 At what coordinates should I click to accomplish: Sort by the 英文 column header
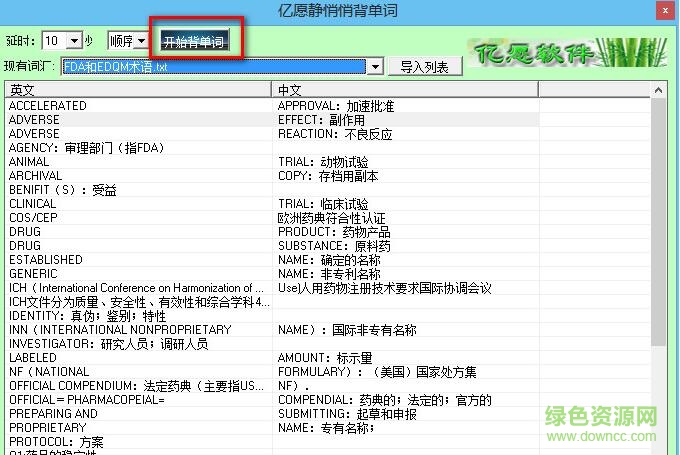pyautogui.click(x=138, y=89)
